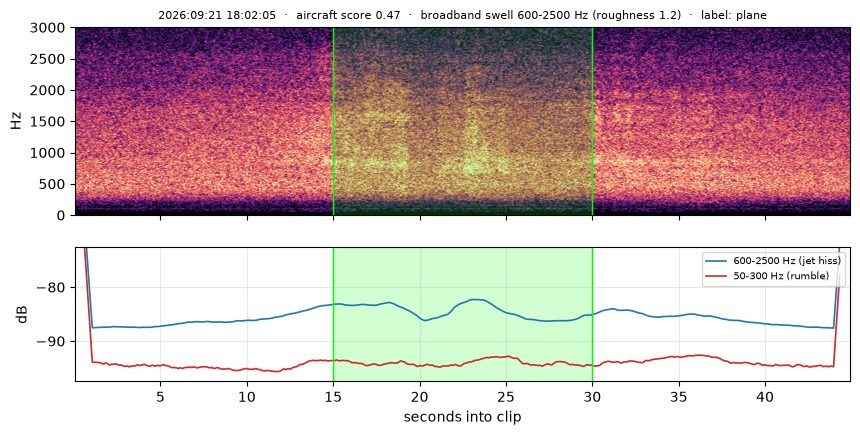Click the 20 second tick label
This screenshot has width=860, height=435.
pyautogui.click(x=420, y=397)
